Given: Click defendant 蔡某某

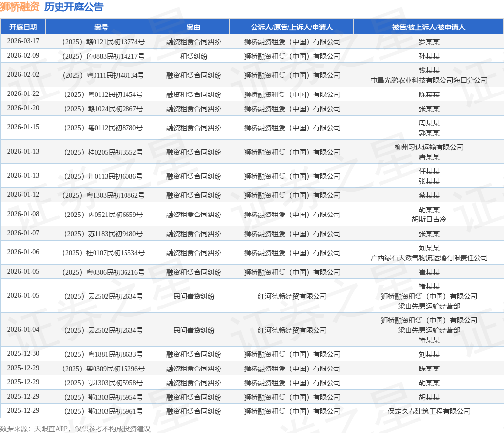Looking at the screenshot, I should click(x=429, y=196).
